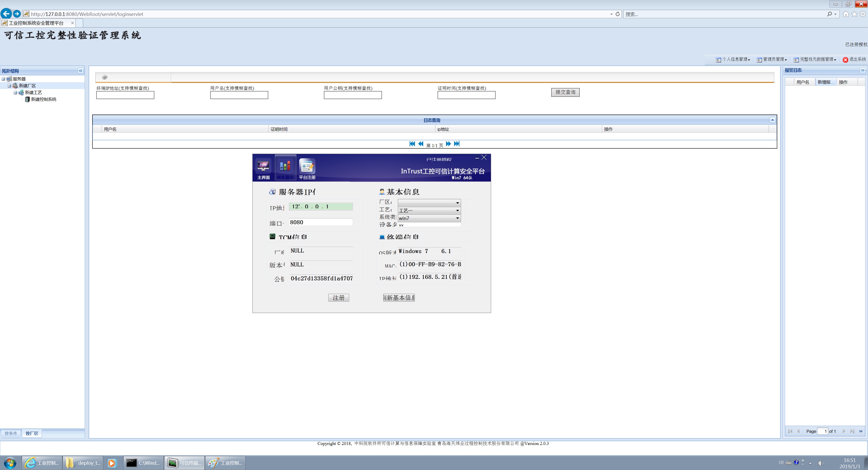
Task: Open the TCM main interface icon
Action: pos(263,166)
